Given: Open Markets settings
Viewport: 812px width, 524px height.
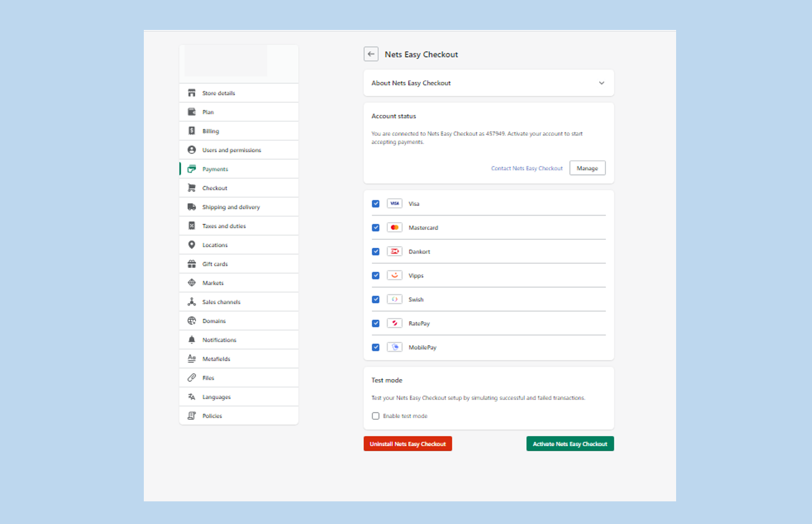Looking at the screenshot, I should click(x=239, y=283).
